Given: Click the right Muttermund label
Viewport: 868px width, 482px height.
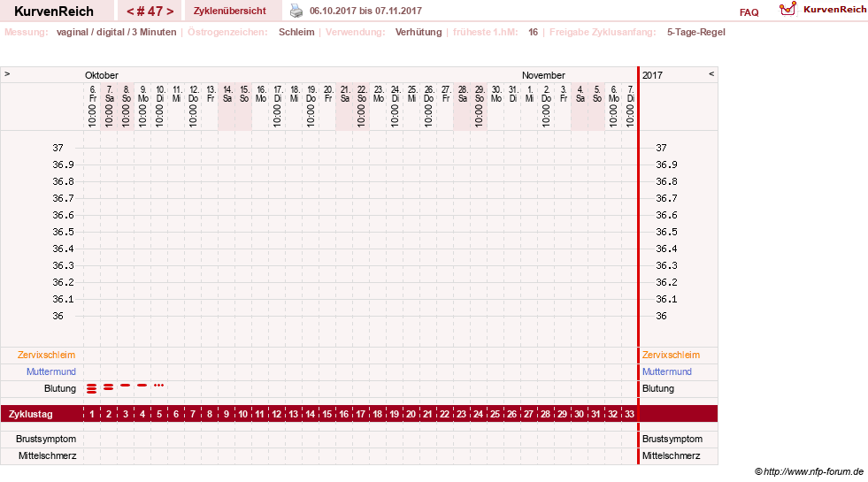Looking at the screenshot, I should 666,371.
